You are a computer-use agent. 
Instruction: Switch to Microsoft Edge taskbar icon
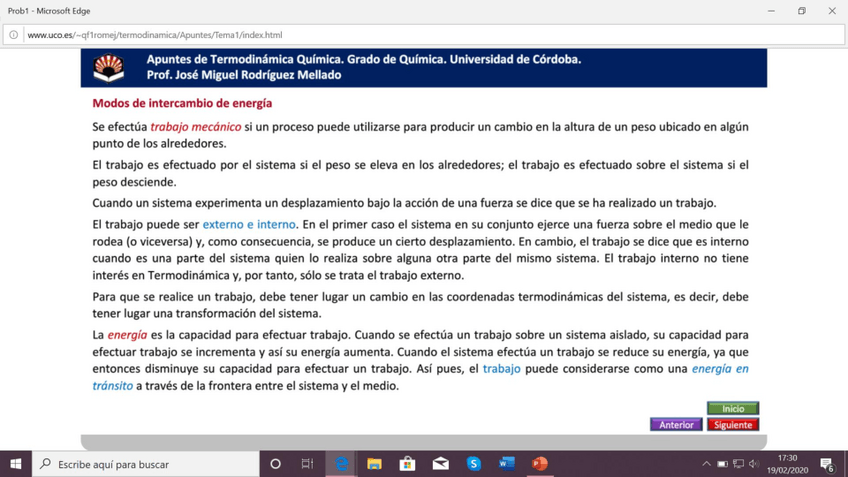[341, 464]
